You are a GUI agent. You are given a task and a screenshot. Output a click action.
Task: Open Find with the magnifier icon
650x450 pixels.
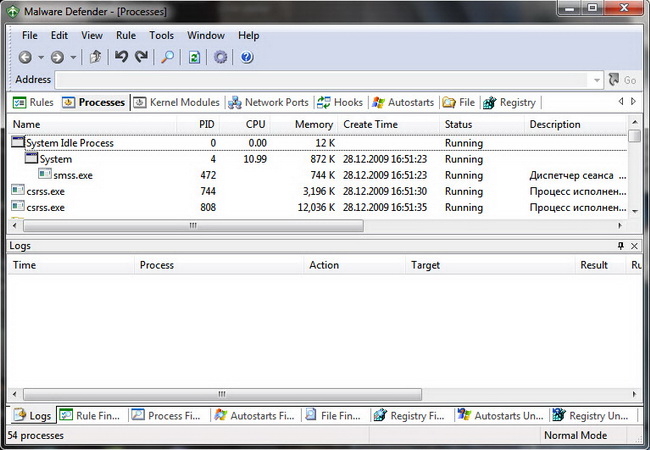(x=168, y=58)
